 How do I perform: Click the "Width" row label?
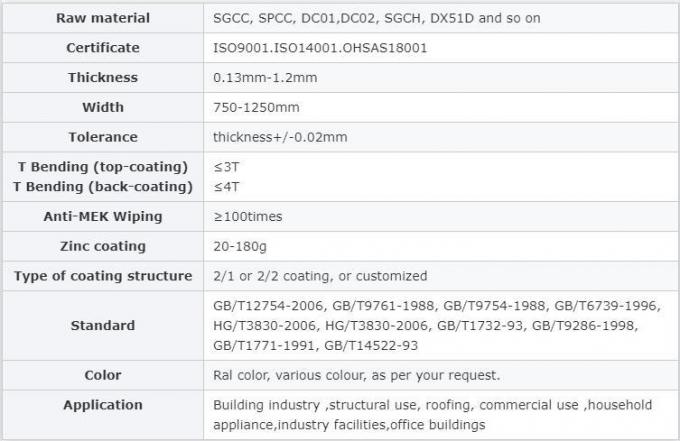(103, 107)
